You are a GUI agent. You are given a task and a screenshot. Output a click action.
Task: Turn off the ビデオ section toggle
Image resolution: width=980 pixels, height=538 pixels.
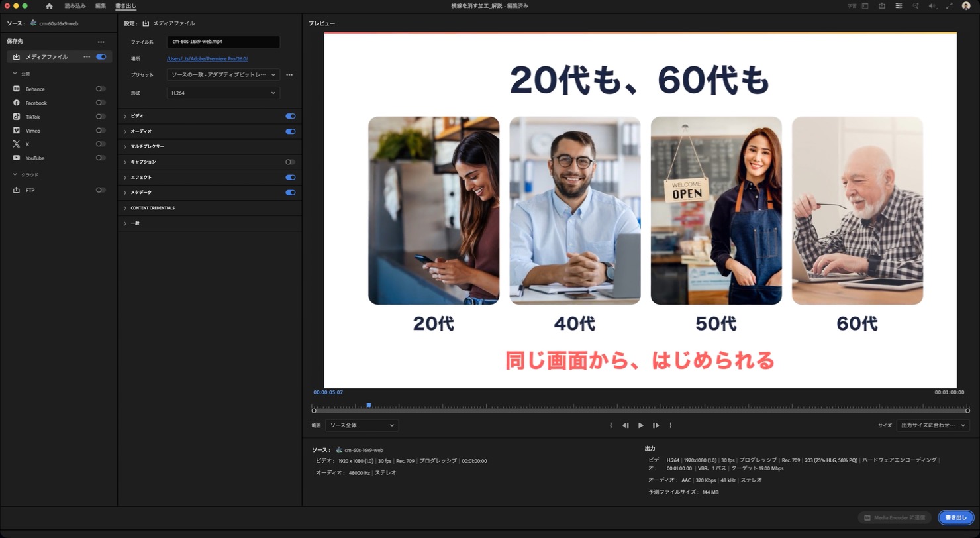tap(290, 116)
